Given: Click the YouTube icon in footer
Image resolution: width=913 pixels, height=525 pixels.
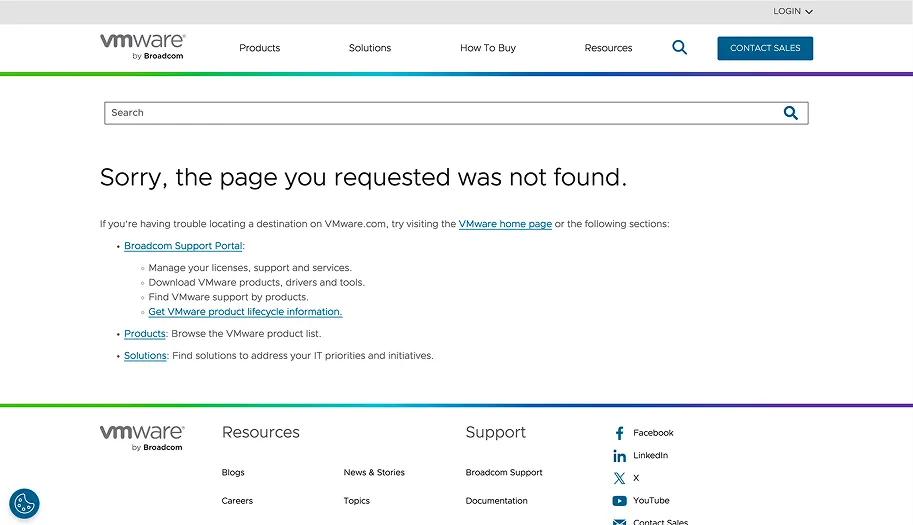Looking at the screenshot, I should (x=620, y=501).
